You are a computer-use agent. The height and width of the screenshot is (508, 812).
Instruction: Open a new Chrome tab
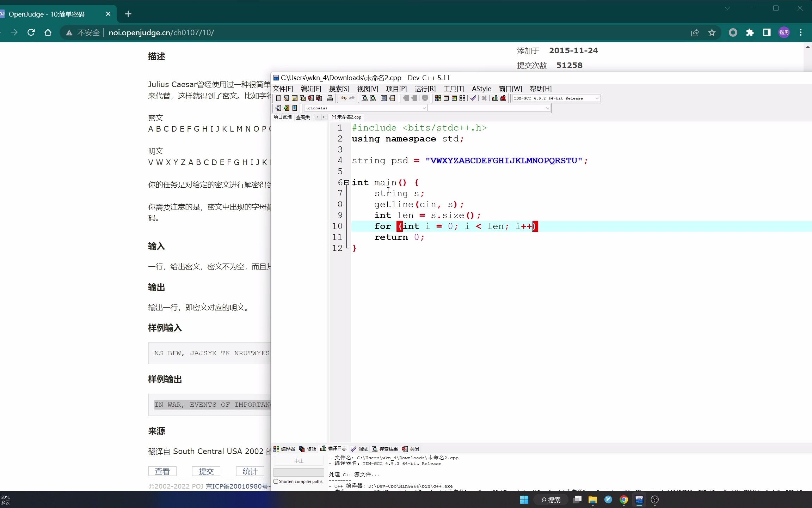click(128, 14)
